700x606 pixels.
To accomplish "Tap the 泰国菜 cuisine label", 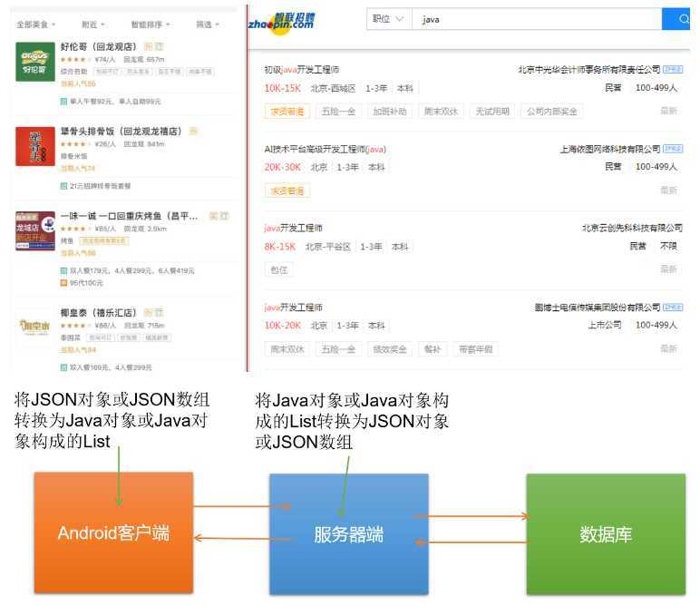I will pos(71,337).
